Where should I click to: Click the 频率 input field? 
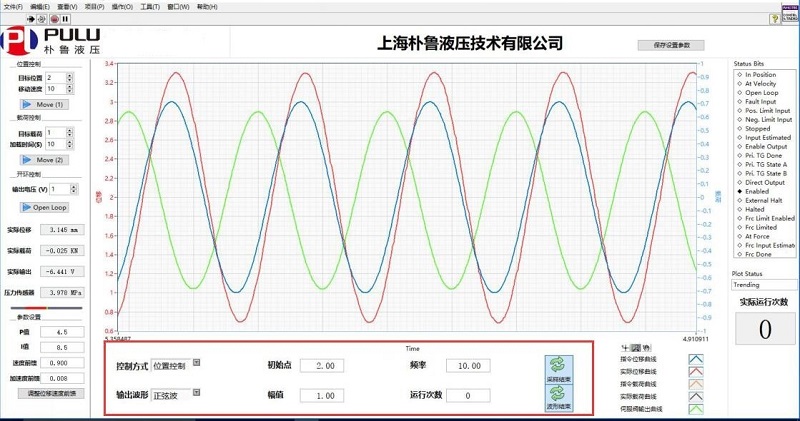click(x=468, y=365)
